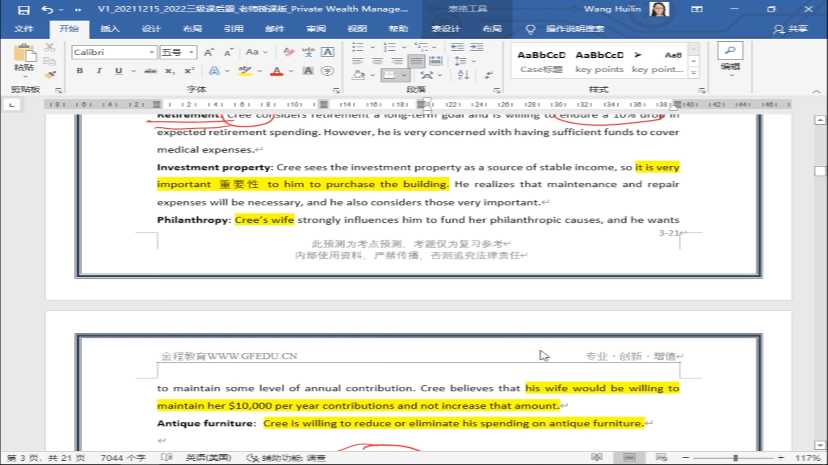Image resolution: width=828 pixels, height=465 pixels.
Task: Click the Distributed alignment icon
Action: pos(436,61)
